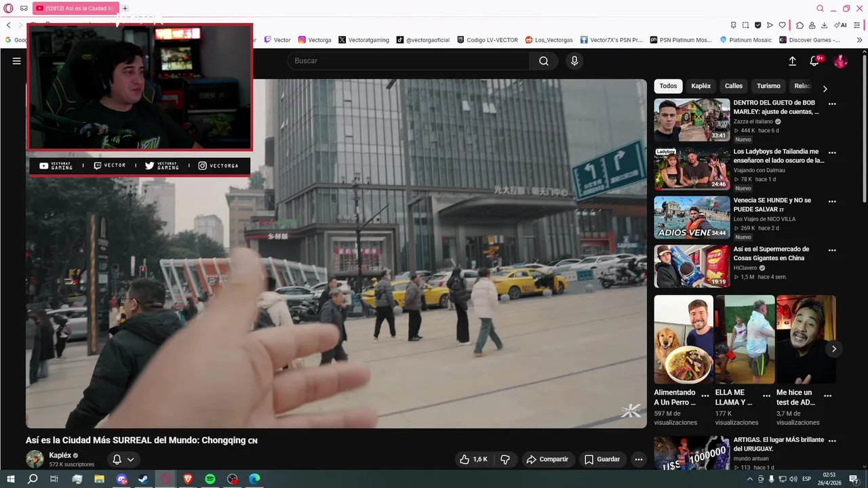Select the Calles filter chip
The height and width of the screenshot is (488, 868).
(x=734, y=86)
